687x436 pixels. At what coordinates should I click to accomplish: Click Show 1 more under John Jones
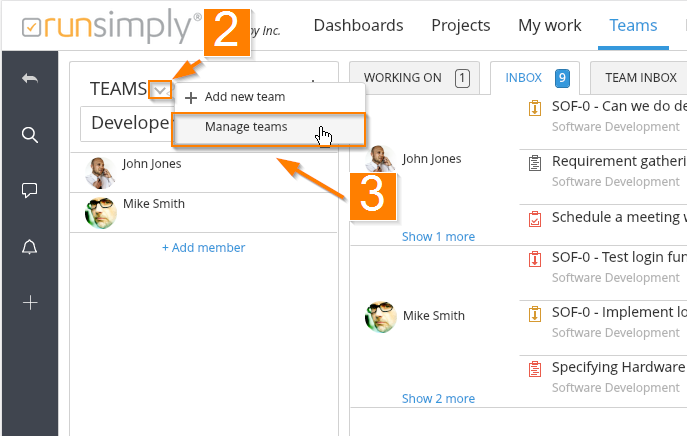[x=438, y=237]
